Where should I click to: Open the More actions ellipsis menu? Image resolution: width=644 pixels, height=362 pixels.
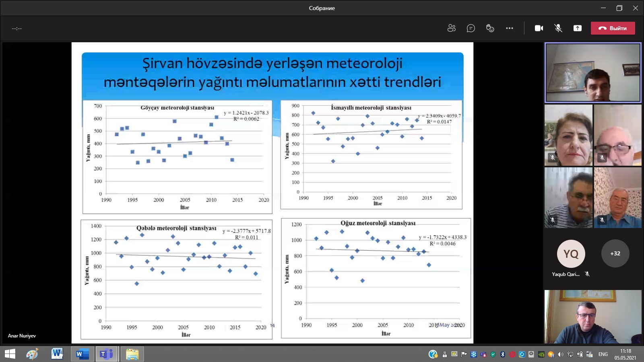[x=510, y=28]
